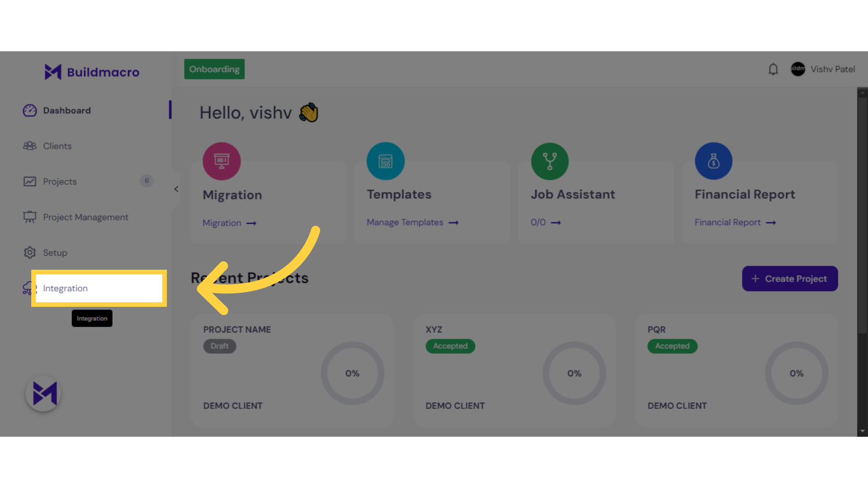Click the Draft status badge

(x=220, y=346)
